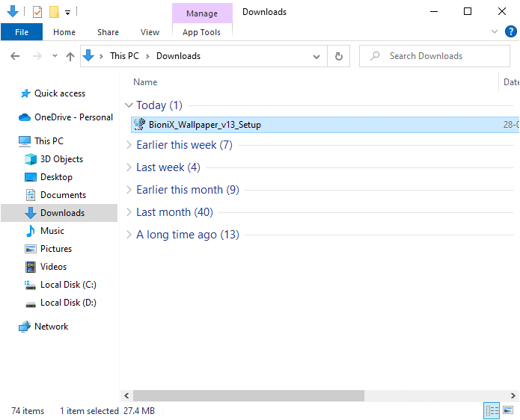Click the New folder icon in title bar
The image size is (520, 420).
point(54,12)
